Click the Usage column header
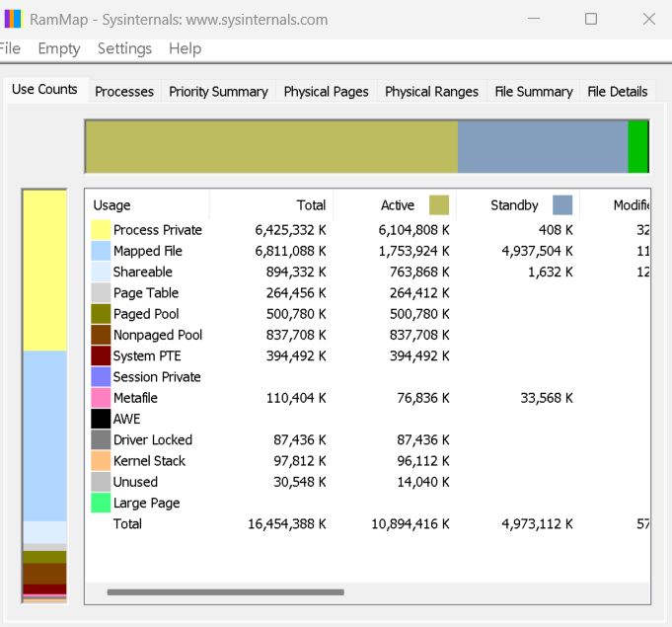672x627 pixels. pos(147,205)
